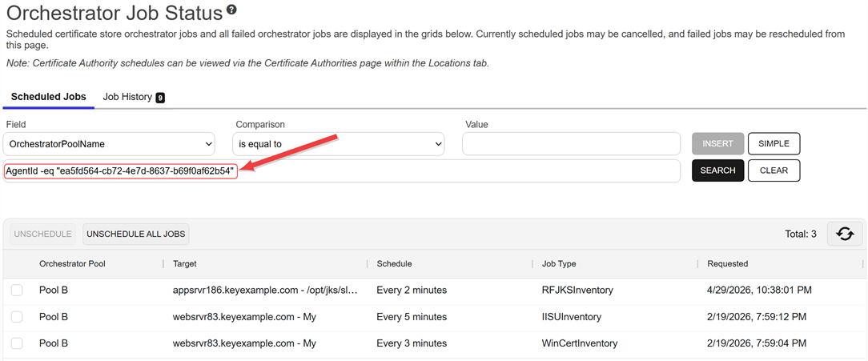The width and height of the screenshot is (868, 361).
Task: Check the appsrvr186.keyexample.com row checkbox
Action: (x=17, y=290)
